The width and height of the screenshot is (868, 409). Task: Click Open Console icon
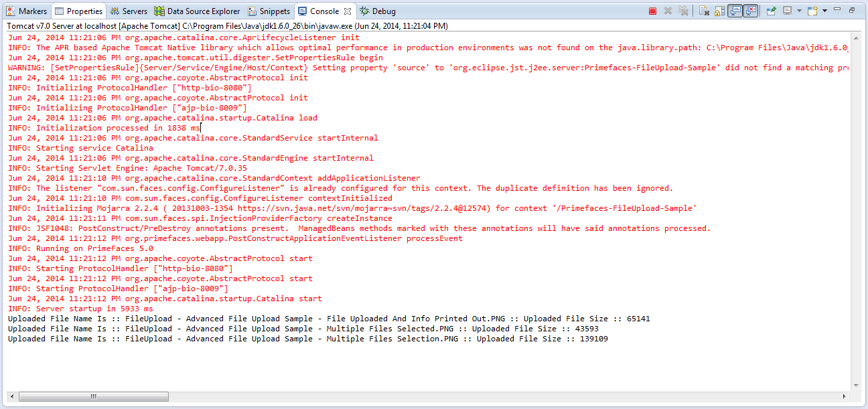pyautogui.click(x=812, y=11)
